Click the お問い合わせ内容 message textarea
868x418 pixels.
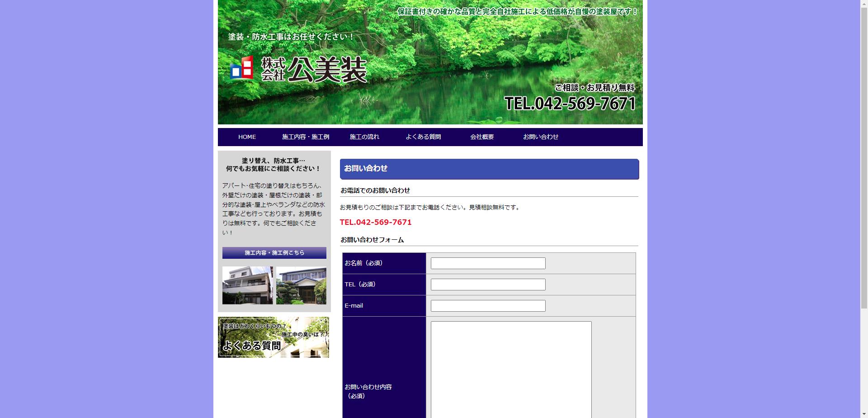point(510,366)
